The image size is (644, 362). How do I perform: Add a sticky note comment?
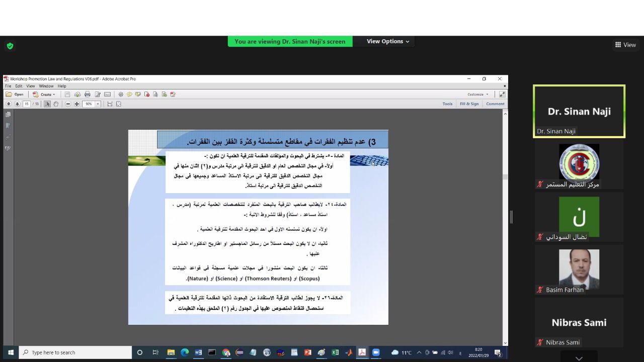pyautogui.click(x=129, y=95)
